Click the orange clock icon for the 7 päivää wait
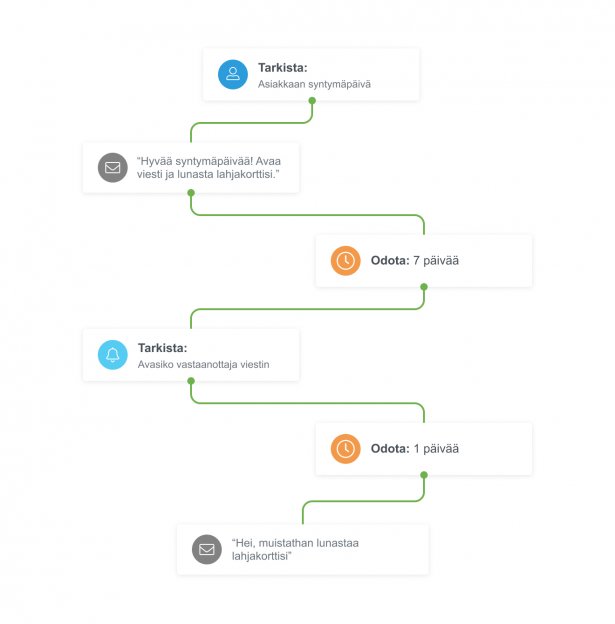The width and height of the screenshot is (615, 624). (x=346, y=261)
